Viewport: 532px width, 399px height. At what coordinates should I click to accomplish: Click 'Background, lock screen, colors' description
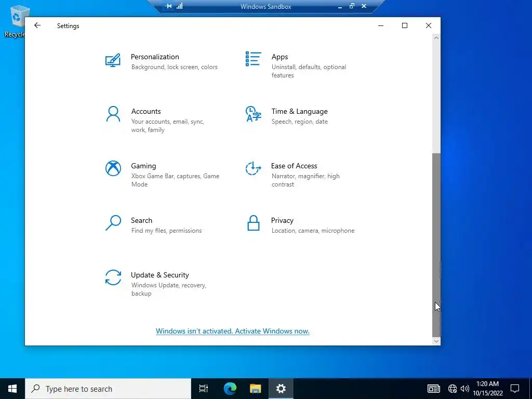tap(175, 67)
